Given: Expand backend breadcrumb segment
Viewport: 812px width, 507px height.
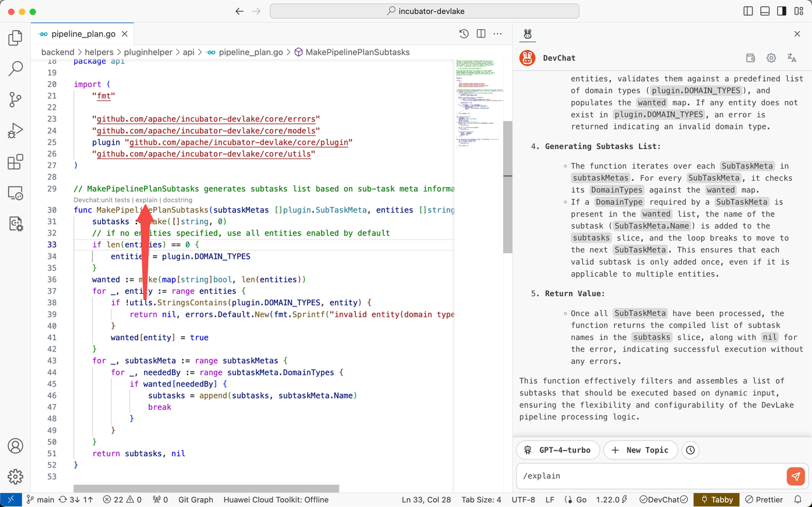Looking at the screenshot, I should 58,52.
